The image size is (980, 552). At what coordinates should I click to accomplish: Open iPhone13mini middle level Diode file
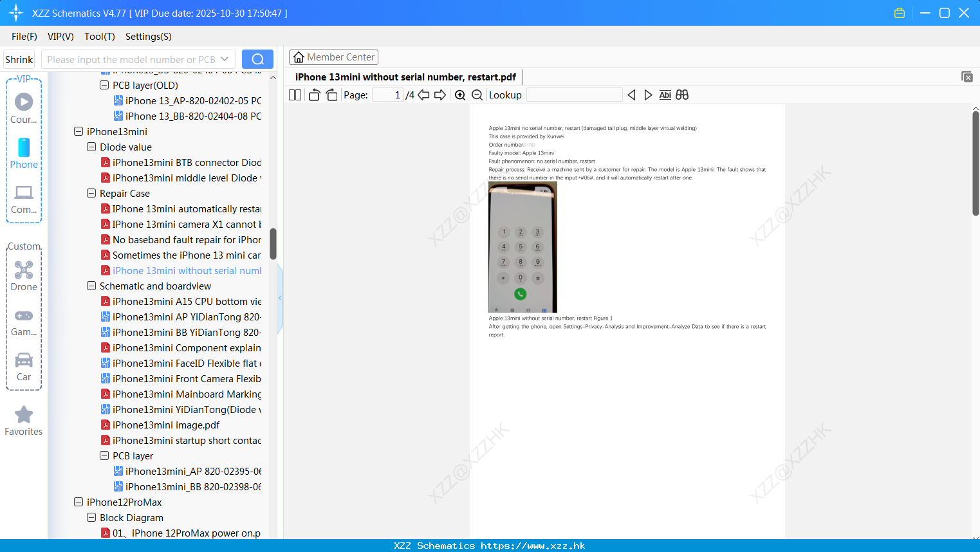[181, 178]
